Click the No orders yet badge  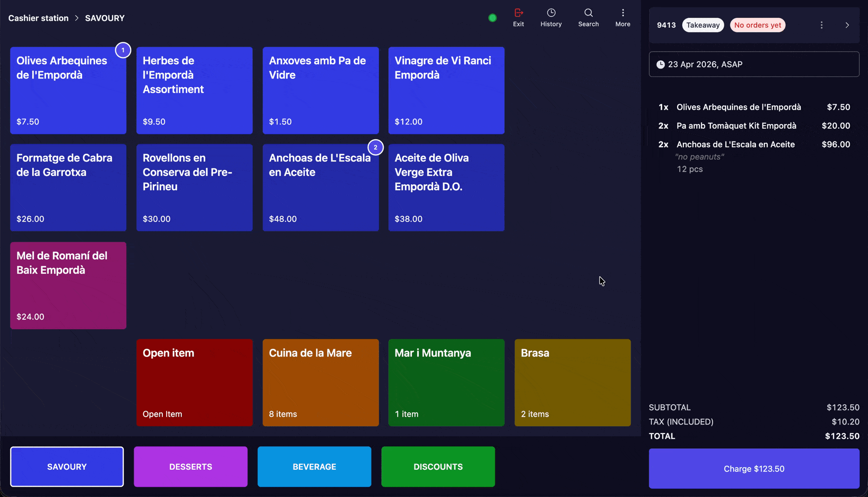coord(758,25)
